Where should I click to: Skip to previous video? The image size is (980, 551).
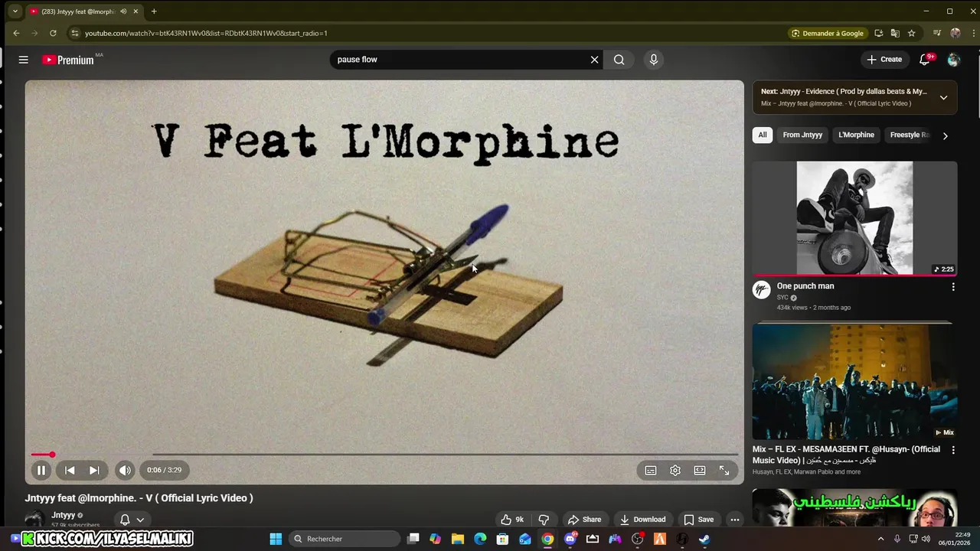pyautogui.click(x=70, y=470)
